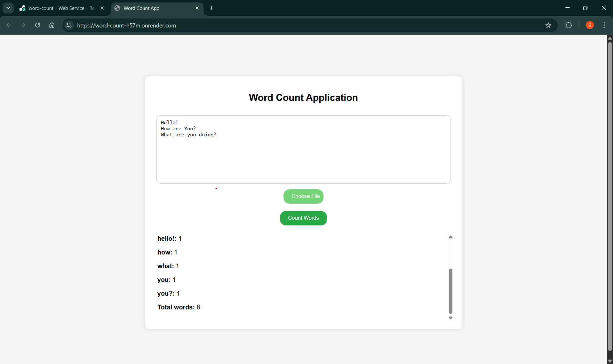Click the 'what: 1' result row
The image size is (613, 364).
point(168,266)
